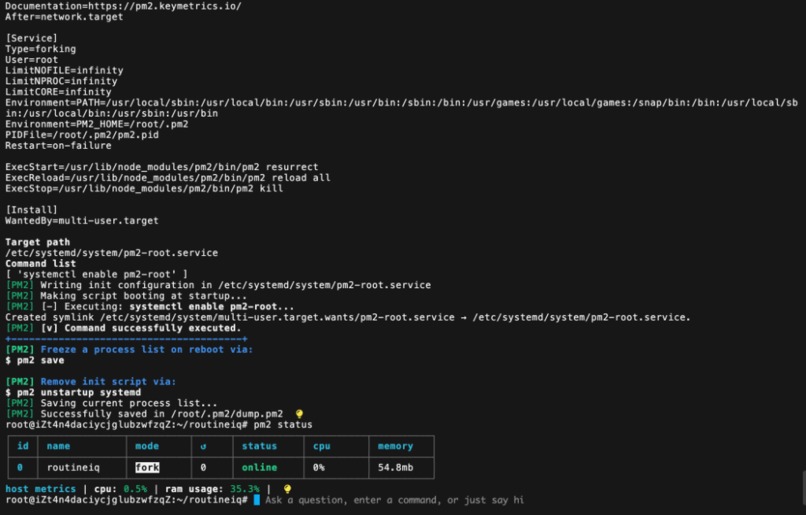The image size is (806, 515).
Task: Click the lightbulb icon after dump.pm2
Action: (x=299, y=414)
